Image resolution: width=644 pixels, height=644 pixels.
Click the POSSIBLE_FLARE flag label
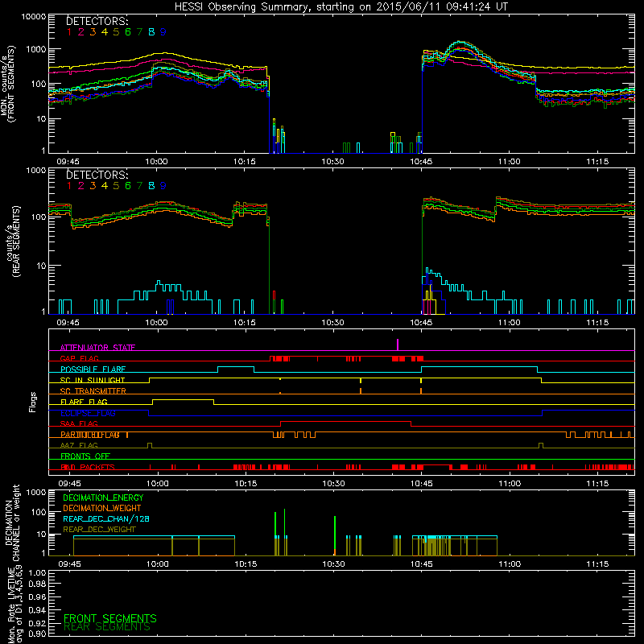coord(93,369)
